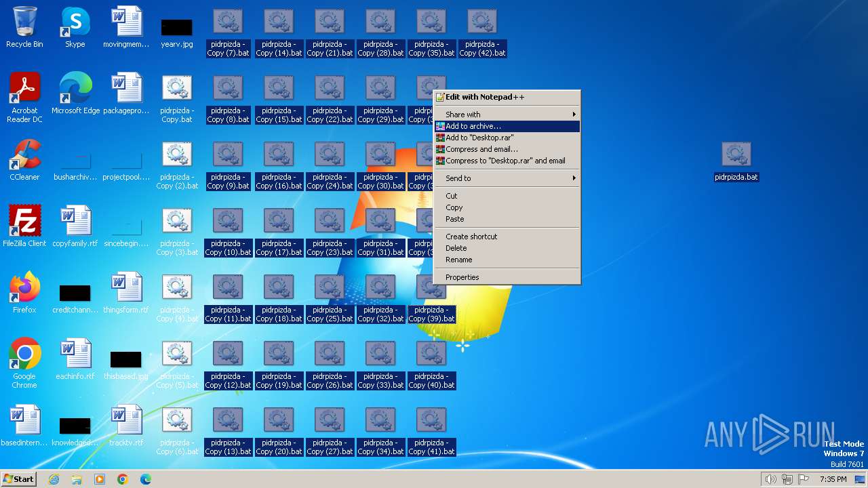Choose Delete from the context menu
Viewport: 868px width, 488px height.
pyautogui.click(x=507, y=248)
